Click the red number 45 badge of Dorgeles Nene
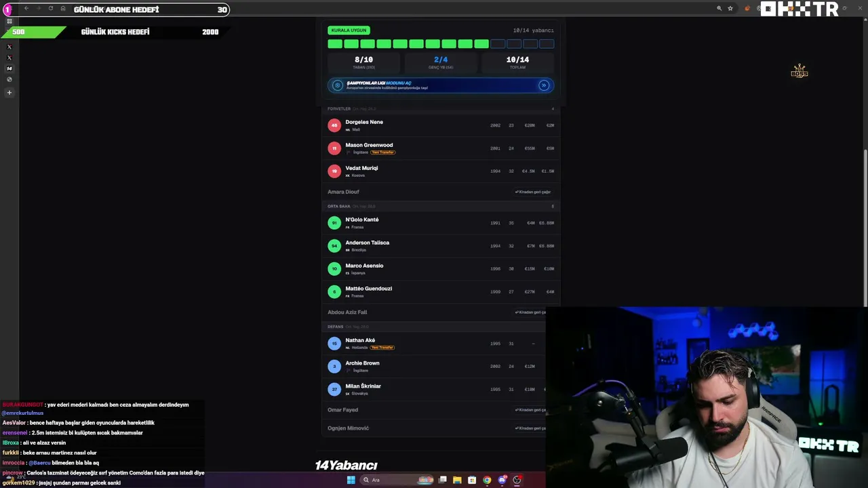The image size is (868, 488). click(334, 125)
